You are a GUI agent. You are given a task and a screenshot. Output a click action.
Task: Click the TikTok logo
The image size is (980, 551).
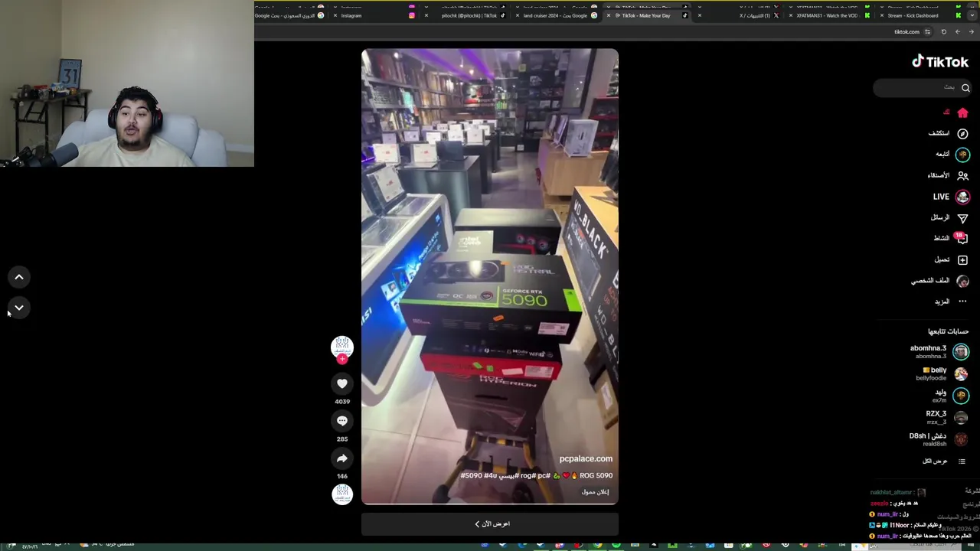point(940,62)
